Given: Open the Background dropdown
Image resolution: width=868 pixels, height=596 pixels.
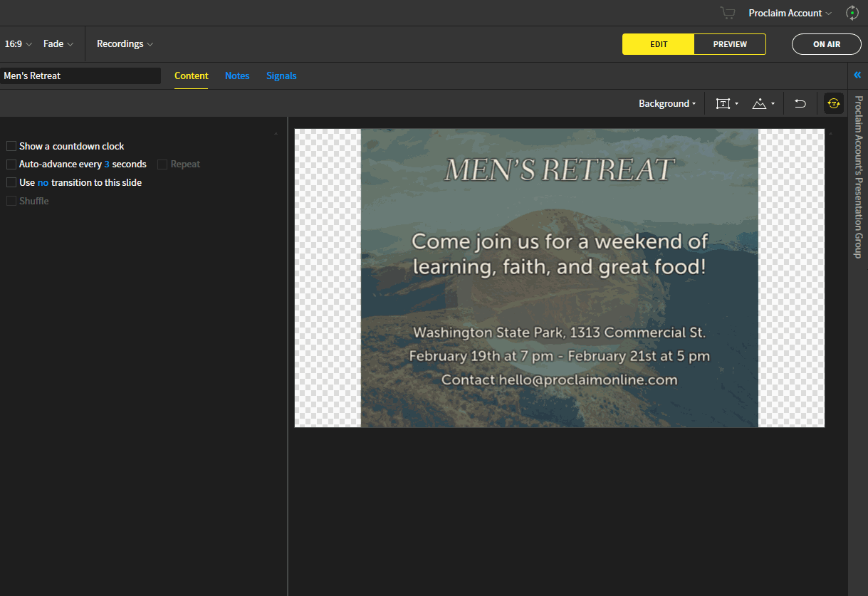Looking at the screenshot, I should pos(668,103).
